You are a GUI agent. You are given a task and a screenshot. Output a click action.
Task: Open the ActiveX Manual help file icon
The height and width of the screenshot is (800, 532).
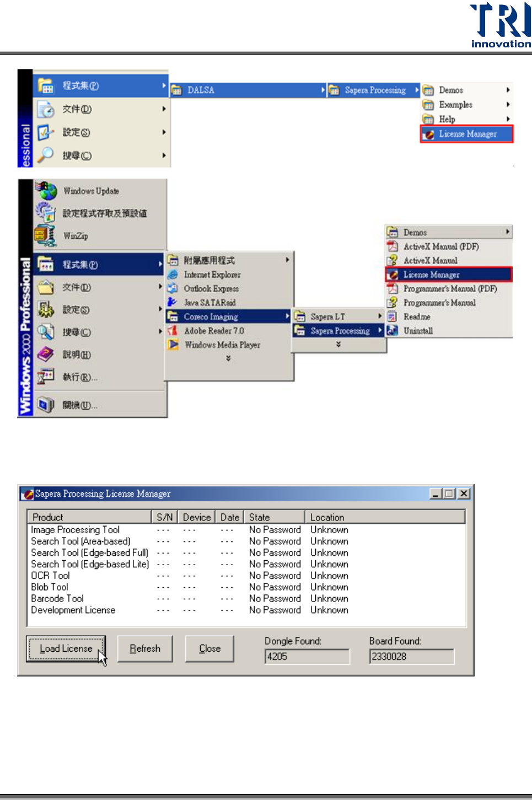(392, 260)
